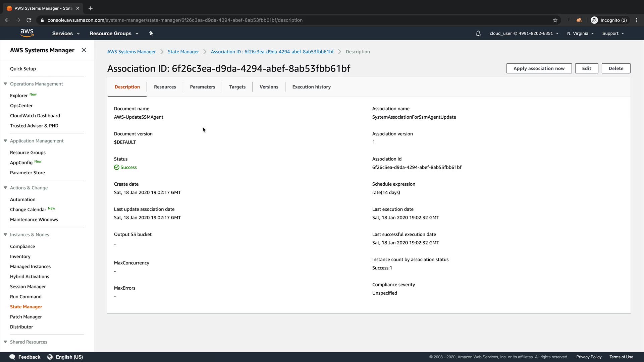This screenshot has width=644, height=362.
Task: Open the N. Virginia region dropdown
Action: coord(580,34)
